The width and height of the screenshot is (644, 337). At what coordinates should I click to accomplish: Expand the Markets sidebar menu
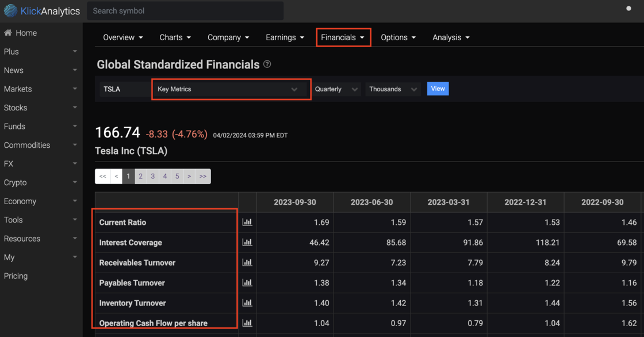tap(40, 89)
